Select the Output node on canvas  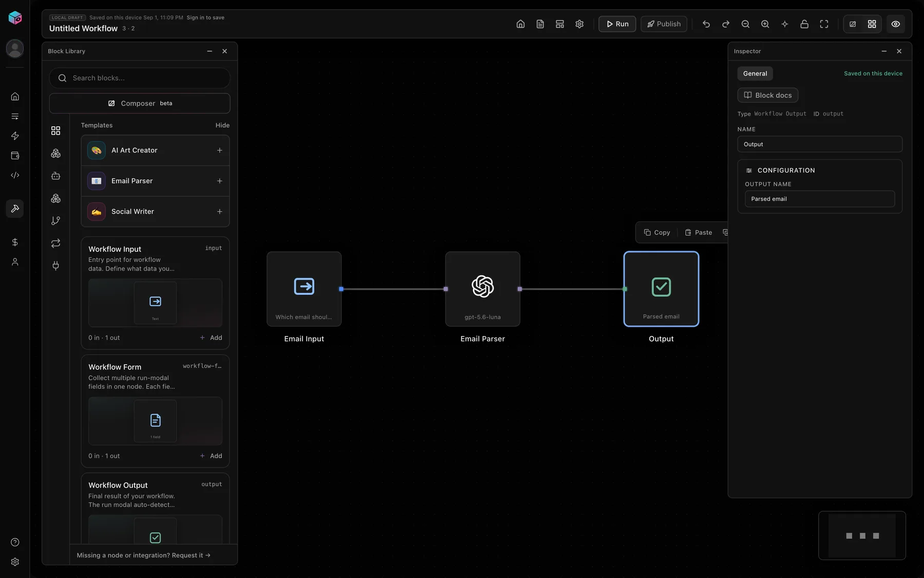[x=661, y=289]
